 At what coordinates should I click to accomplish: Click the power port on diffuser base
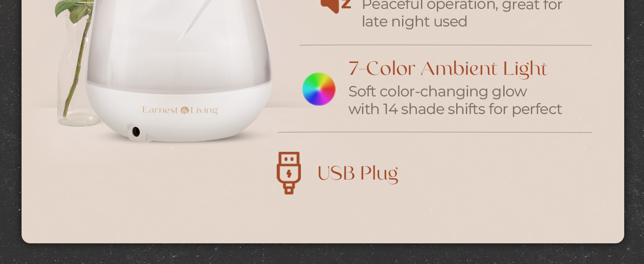click(x=136, y=132)
